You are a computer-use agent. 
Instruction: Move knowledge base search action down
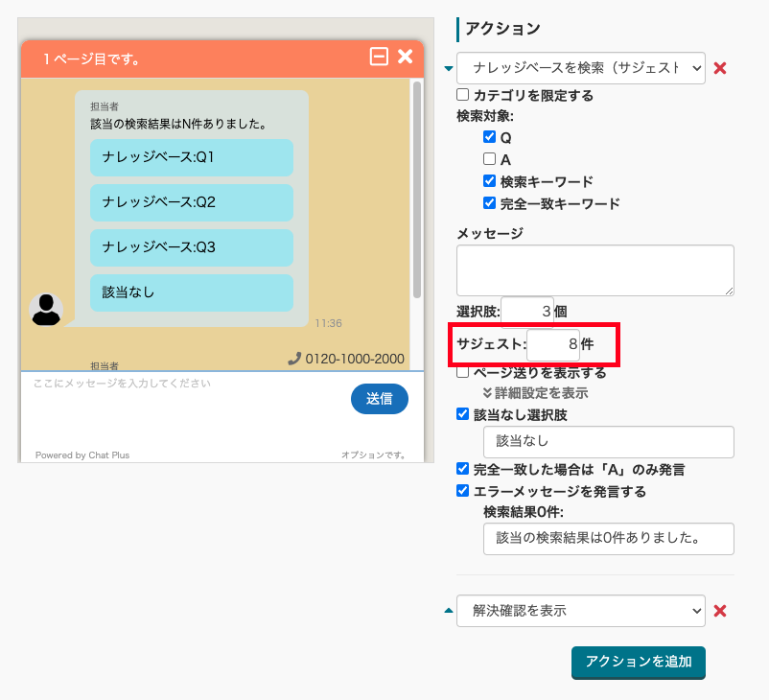point(448,68)
